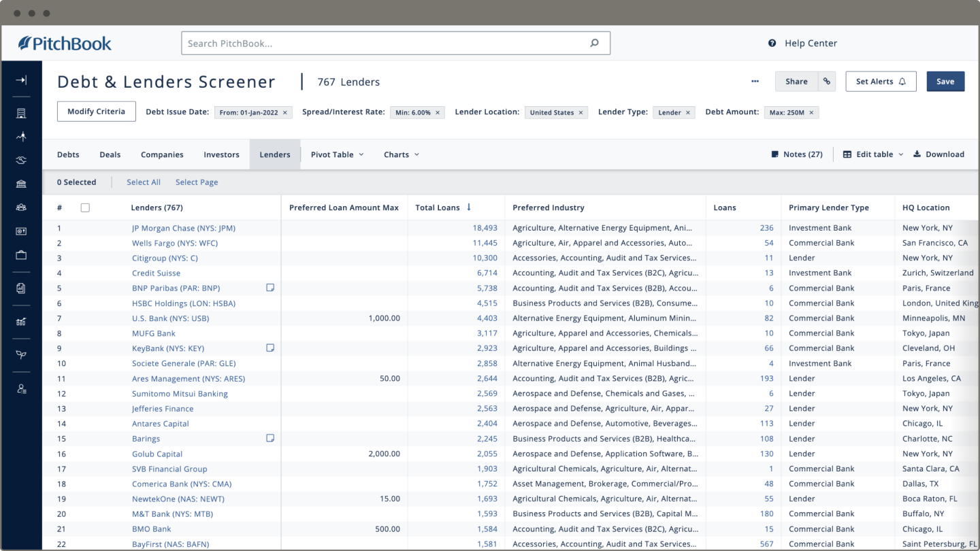Open the bank columns icon in the sidebar
Screen dimensions: 980x551
pyautogui.click(x=21, y=184)
